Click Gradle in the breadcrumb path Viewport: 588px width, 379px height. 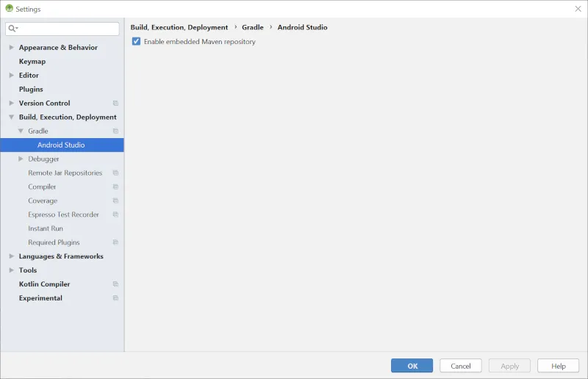[x=252, y=27]
